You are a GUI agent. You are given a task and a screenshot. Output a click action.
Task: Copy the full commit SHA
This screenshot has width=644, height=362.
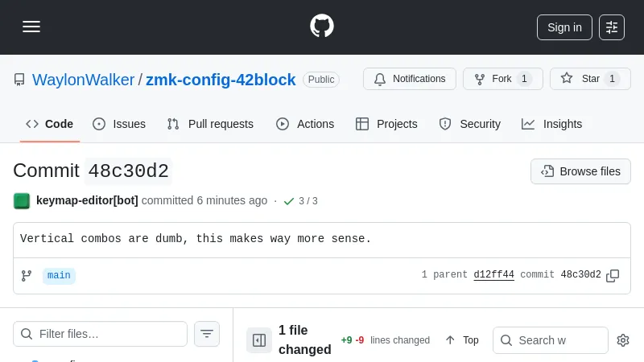click(613, 275)
